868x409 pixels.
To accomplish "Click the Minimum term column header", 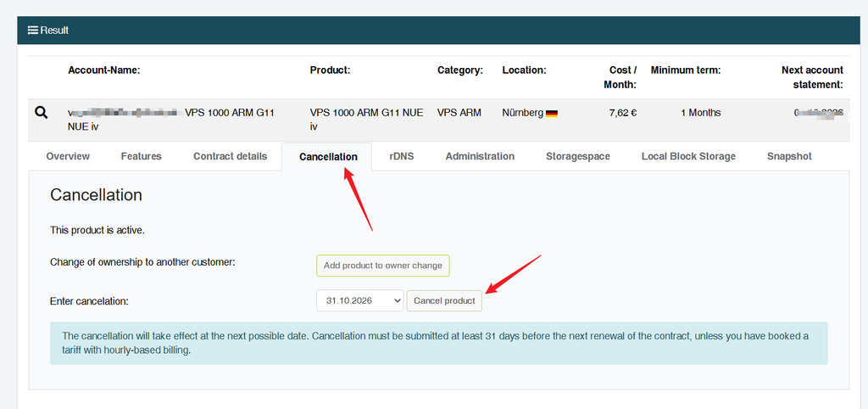I will point(686,70).
